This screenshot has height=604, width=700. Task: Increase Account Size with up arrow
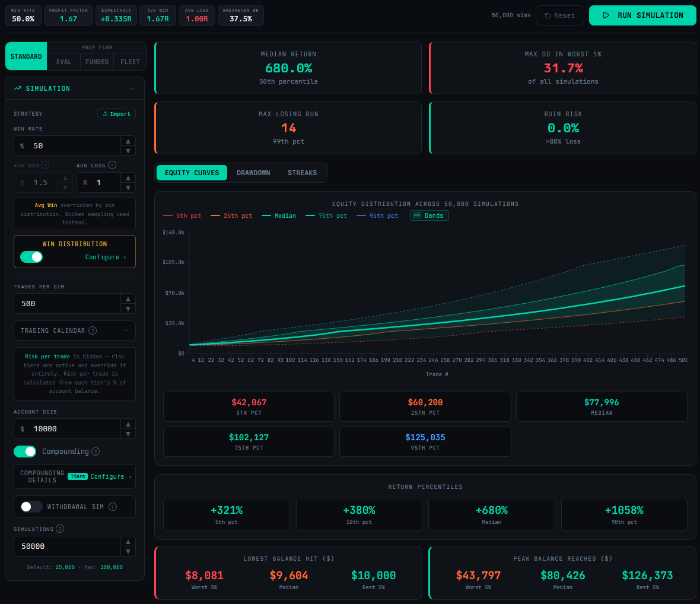(x=128, y=424)
